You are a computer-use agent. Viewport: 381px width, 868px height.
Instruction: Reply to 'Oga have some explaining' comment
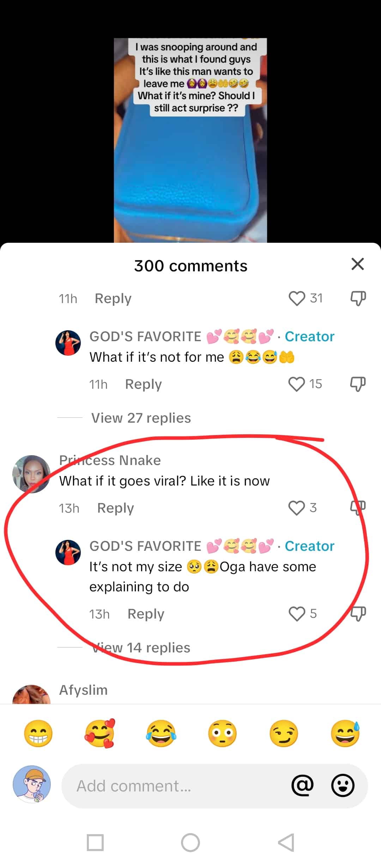tap(146, 614)
